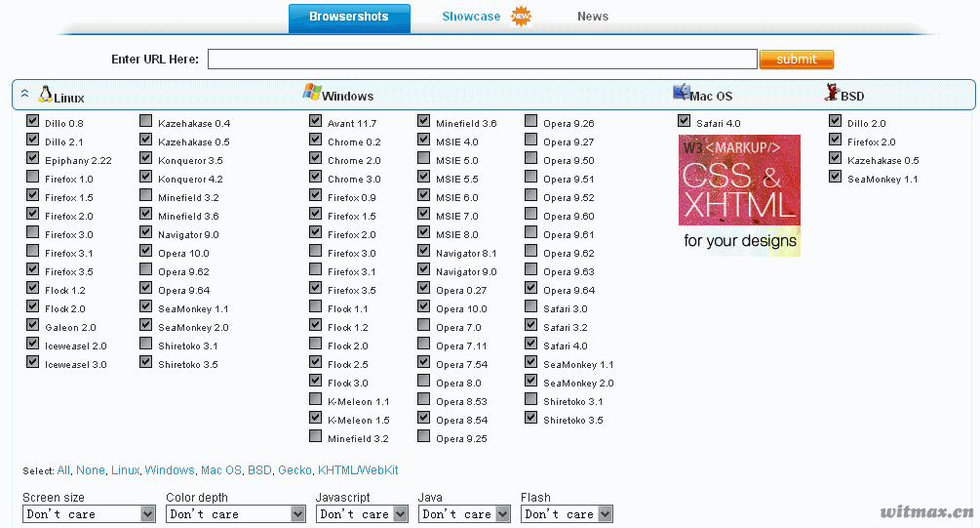Check Windows Opera 8.0
This screenshot has height=528, width=980.
pos(424,380)
